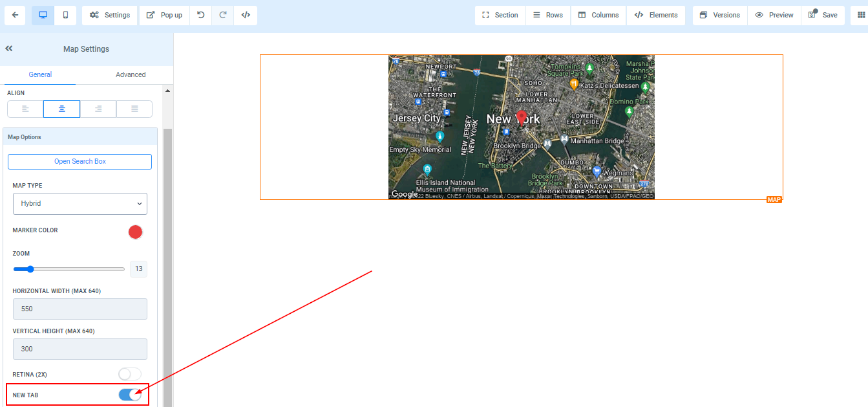This screenshot has height=407, width=868.
Task: Disable the New Tab toggle
Action: (x=130, y=395)
